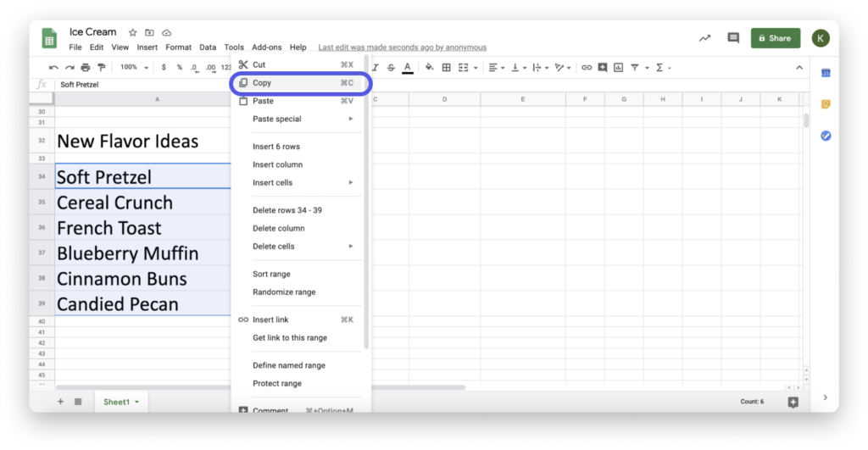Open the last edit history link

pyautogui.click(x=402, y=47)
